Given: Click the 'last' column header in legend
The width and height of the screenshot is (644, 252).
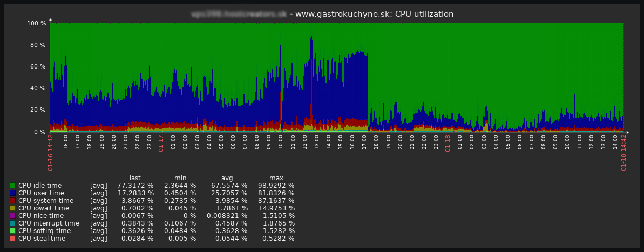Looking at the screenshot, I should [x=135, y=178].
